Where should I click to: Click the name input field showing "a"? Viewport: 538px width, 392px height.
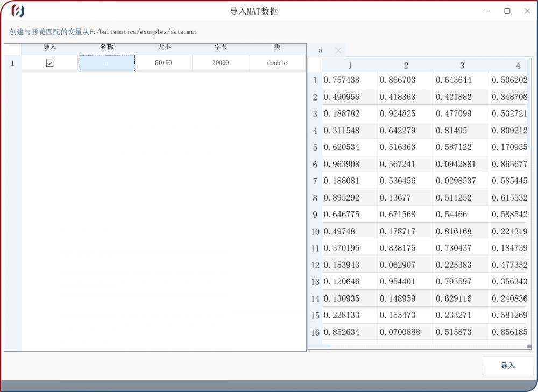pos(107,63)
